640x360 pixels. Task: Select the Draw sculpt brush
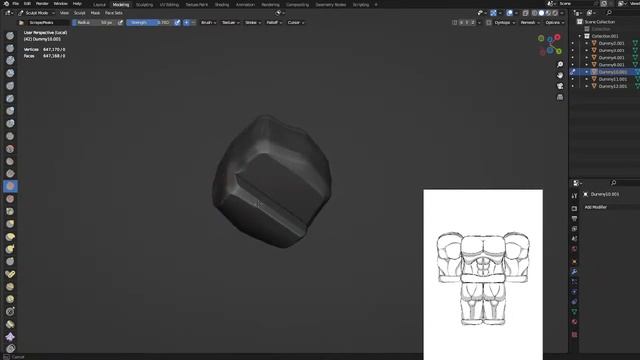tap(10, 36)
